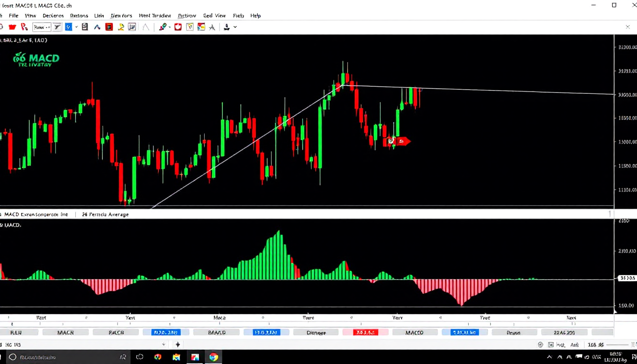Toggle the red highlighted tab in bottom bar

pos(365,333)
